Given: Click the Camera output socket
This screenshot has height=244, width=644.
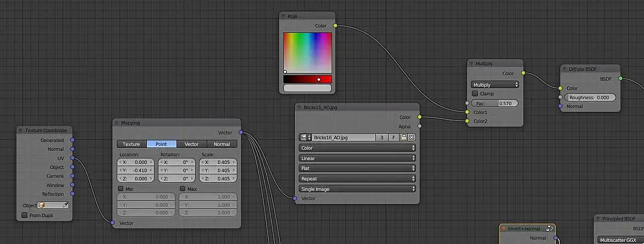Looking at the screenshot, I should (72, 176).
